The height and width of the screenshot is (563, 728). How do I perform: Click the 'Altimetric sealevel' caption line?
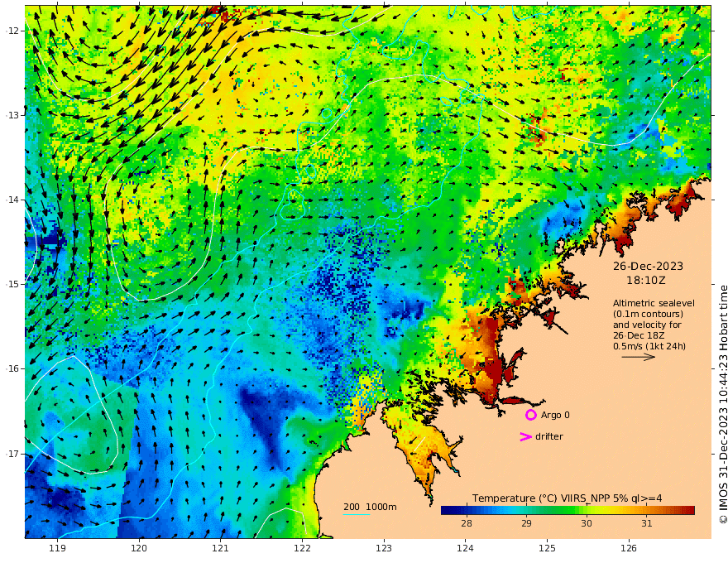pos(654,303)
